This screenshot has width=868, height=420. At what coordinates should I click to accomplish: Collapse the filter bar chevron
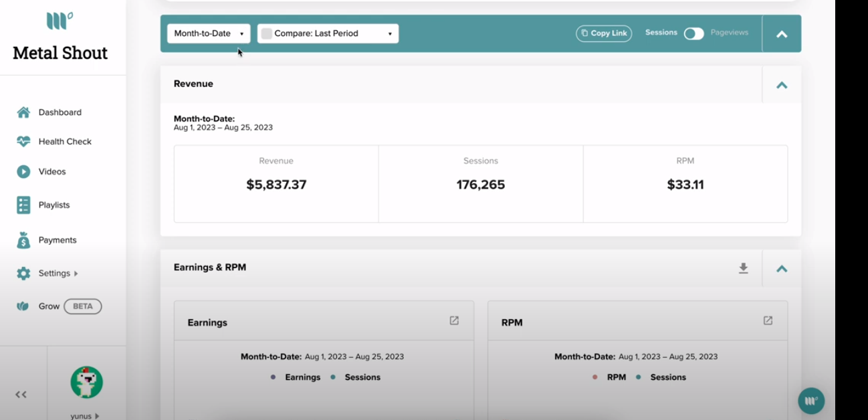[x=782, y=34]
